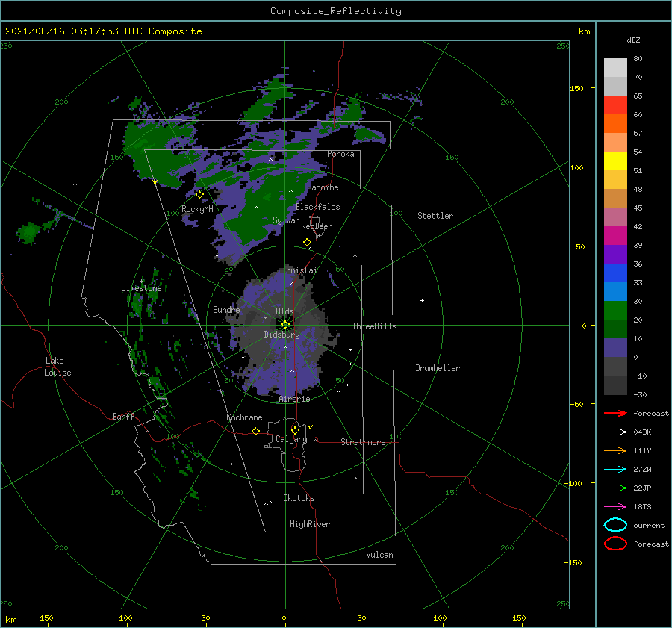Click the Strathmore label
The width and height of the screenshot is (672, 628).
pyautogui.click(x=363, y=442)
